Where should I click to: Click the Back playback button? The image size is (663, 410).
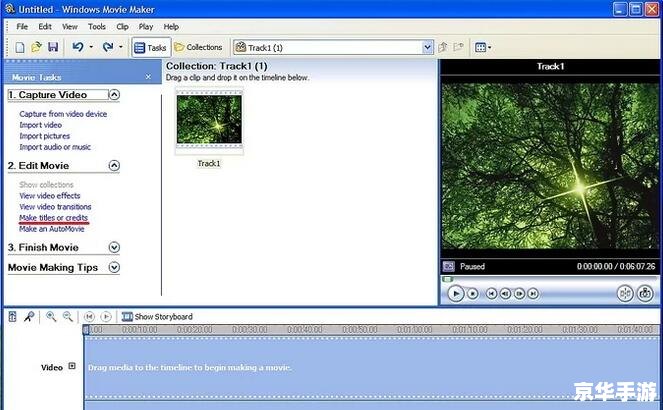[491, 293]
